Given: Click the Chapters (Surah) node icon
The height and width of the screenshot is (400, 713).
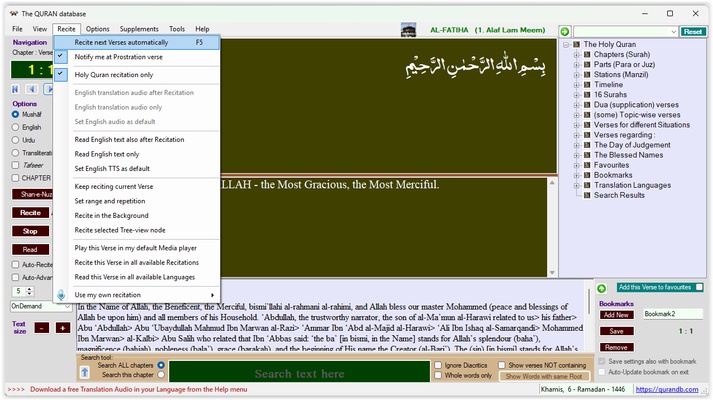Looking at the screenshot, I should [x=587, y=55].
